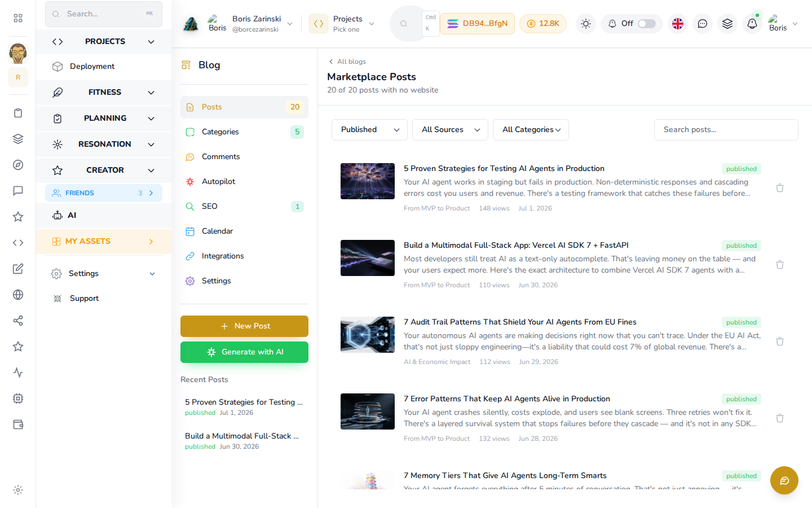Open the All Sources dropdown
Screen dimensions: 812x508
click(450, 130)
